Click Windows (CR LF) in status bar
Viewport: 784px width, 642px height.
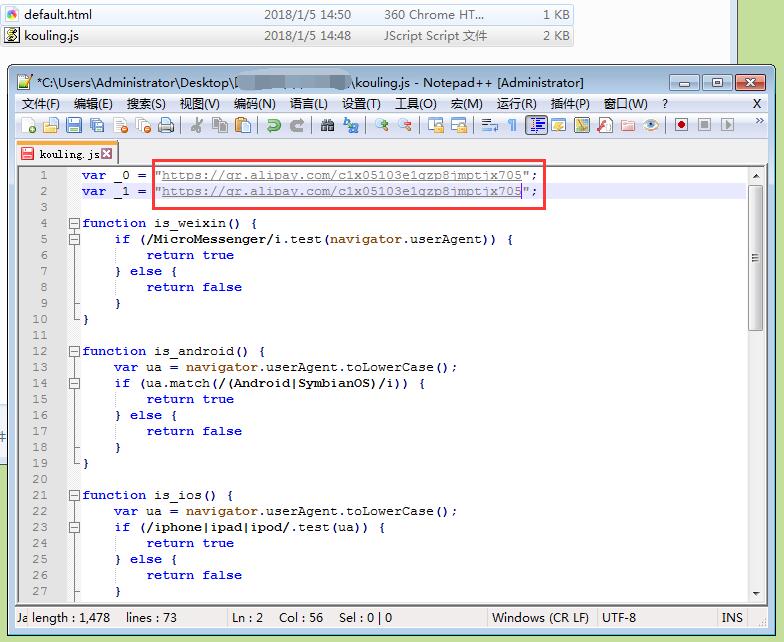click(540, 618)
